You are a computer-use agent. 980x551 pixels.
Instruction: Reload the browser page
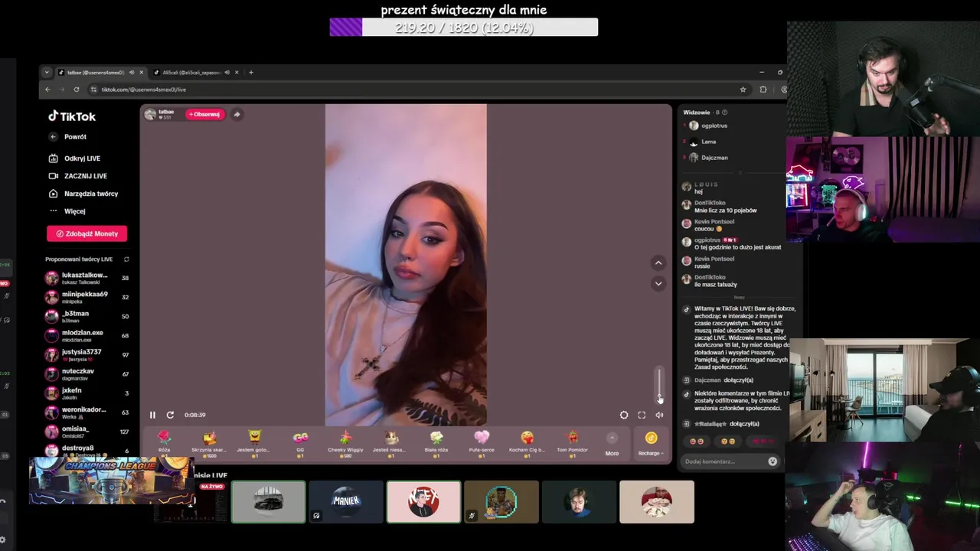tap(77, 90)
